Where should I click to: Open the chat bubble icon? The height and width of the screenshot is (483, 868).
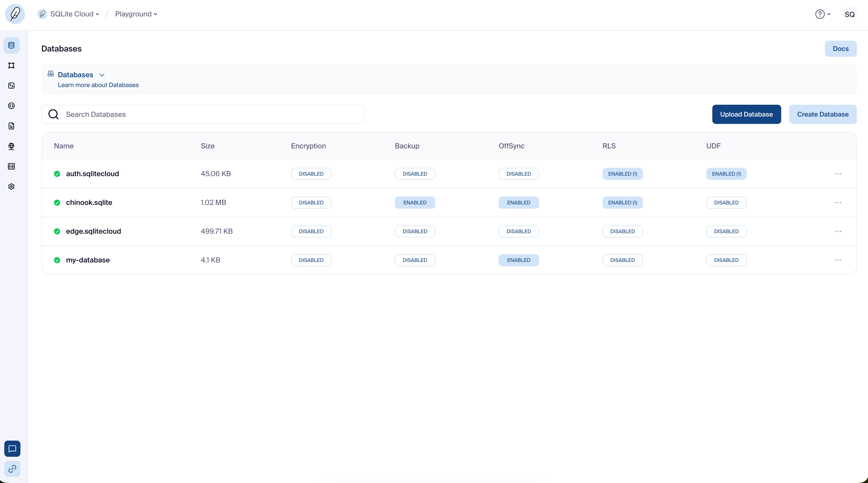click(x=12, y=449)
